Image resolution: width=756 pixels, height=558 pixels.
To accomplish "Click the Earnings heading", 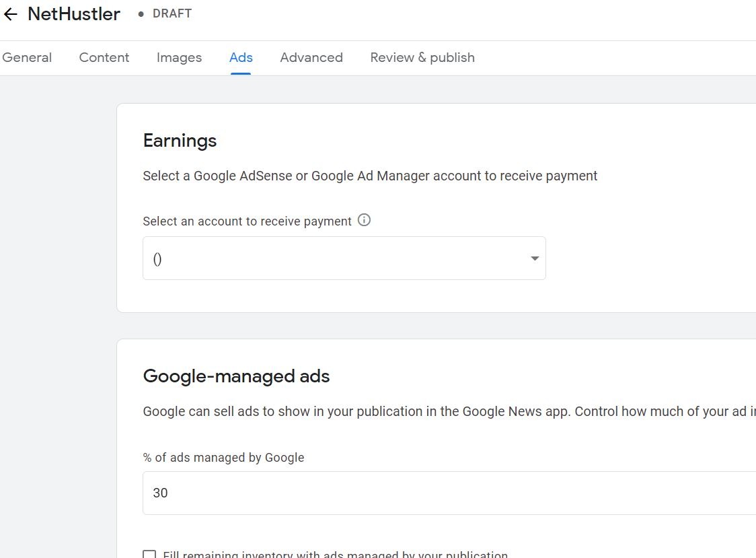I will (180, 141).
